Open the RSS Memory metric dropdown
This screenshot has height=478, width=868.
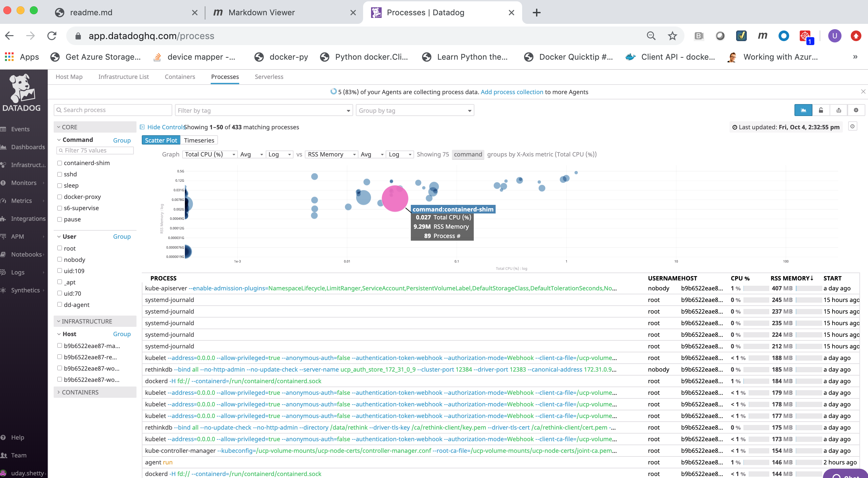point(331,154)
